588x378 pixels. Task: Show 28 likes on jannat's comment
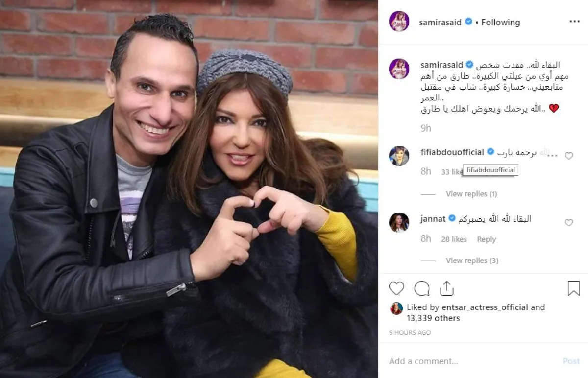point(454,239)
